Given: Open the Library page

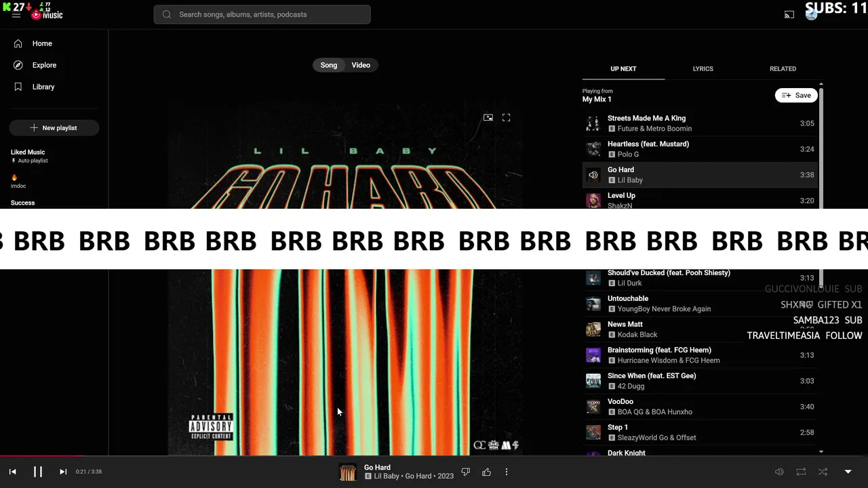Looking at the screenshot, I should point(54,87).
